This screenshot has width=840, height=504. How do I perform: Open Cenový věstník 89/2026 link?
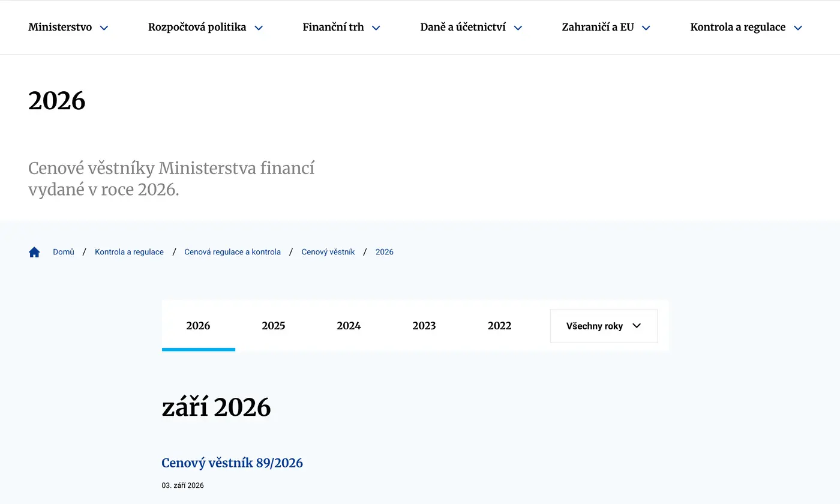tap(232, 463)
